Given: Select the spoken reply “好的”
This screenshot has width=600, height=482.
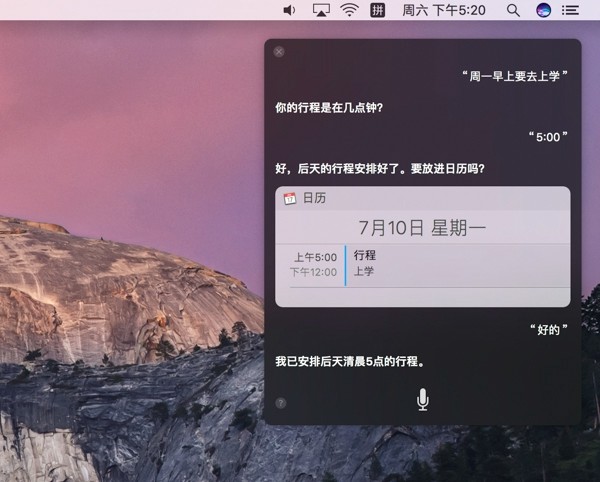Looking at the screenshot, I should [548, 329].
